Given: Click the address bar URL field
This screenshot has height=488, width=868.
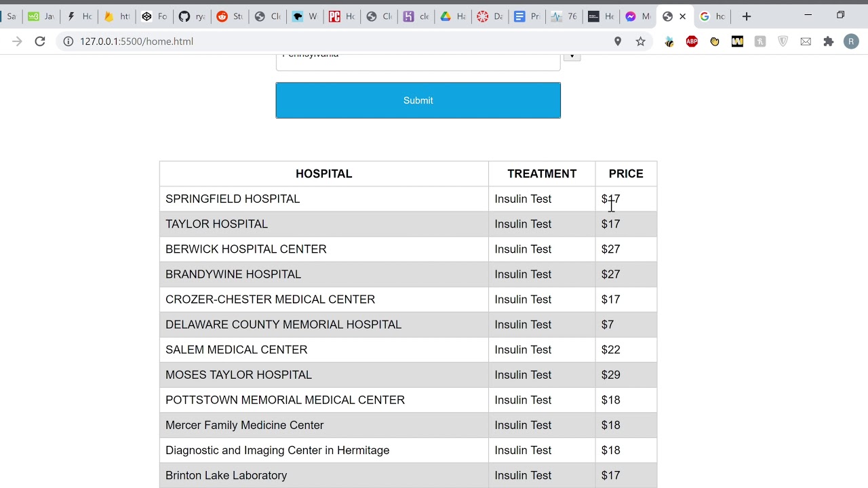Looking at the screenshot, I should 339,41.
